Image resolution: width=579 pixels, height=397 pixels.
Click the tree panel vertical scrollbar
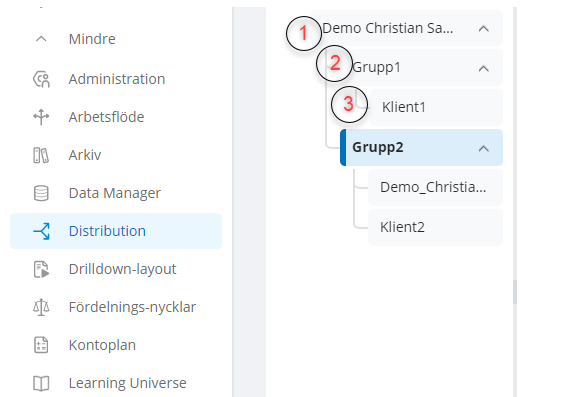[x=515, y=292]
